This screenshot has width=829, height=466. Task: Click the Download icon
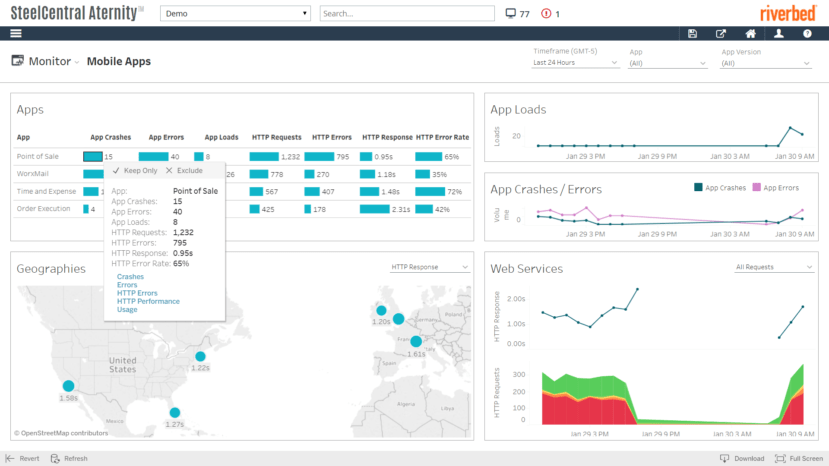[x=724, y=458]
